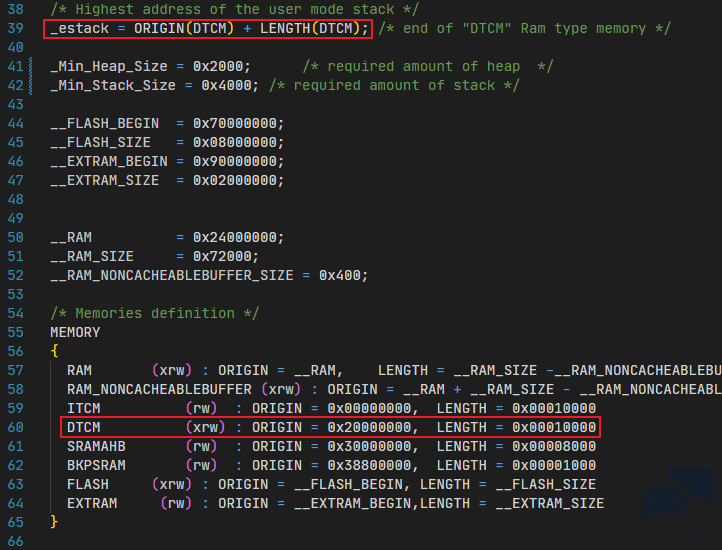Click _Min_Stack_Size symbol on line 42

(x=113, y=86)
